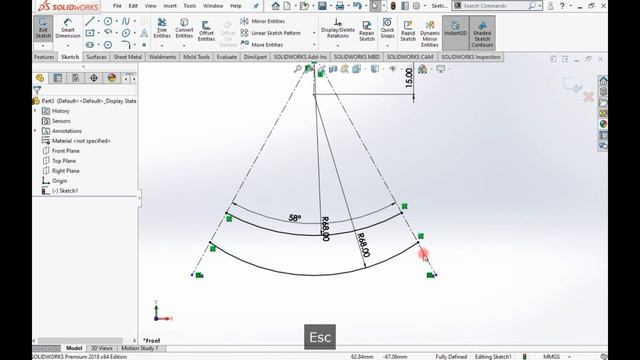640x360 pixels.
Task: Select the Sketch Fillet tool
Action: point(126,44)
